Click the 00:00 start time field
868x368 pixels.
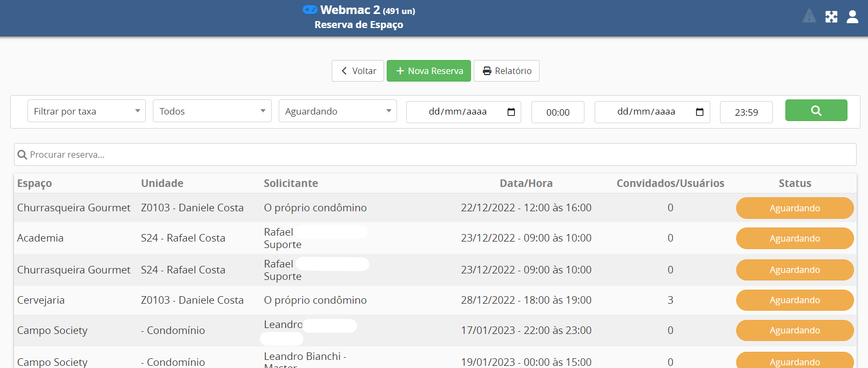pos(557,112)
